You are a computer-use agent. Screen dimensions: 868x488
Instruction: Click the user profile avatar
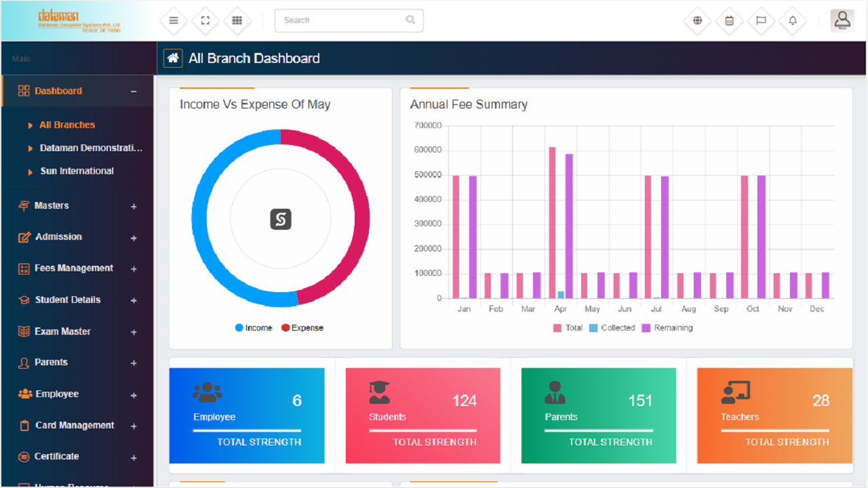842,20
